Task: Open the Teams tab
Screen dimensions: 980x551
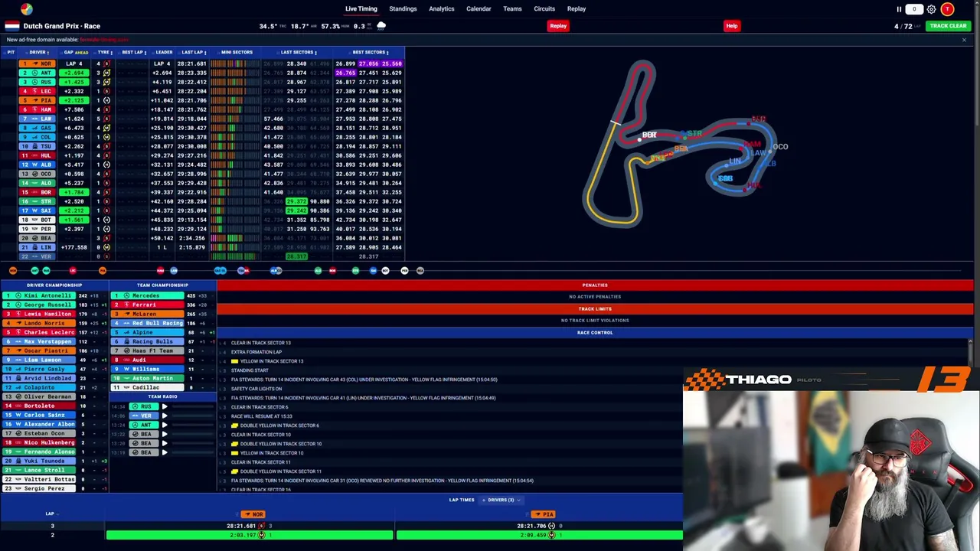Action: pos(512,9)
